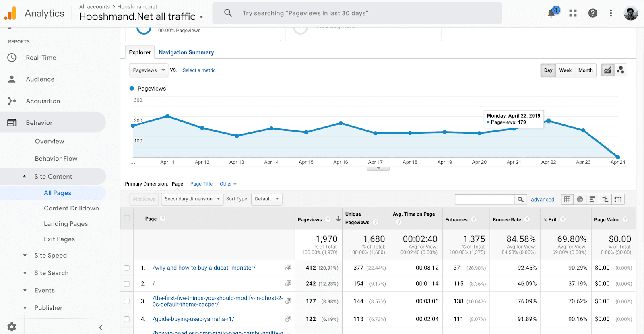The height and width of the screenshot is (334, 644).
Task: Expand the Site Speed section
Action: [x=25, y=255]
